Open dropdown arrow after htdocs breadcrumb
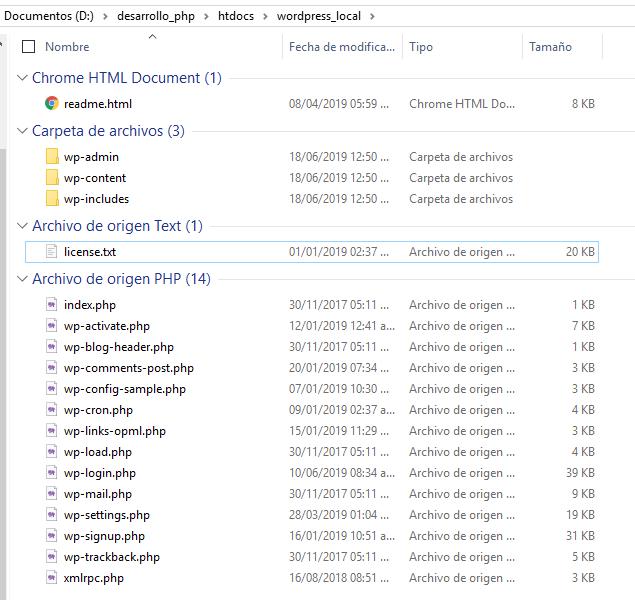The width and height of the screenshot is (635, 600). pos(266,16)
